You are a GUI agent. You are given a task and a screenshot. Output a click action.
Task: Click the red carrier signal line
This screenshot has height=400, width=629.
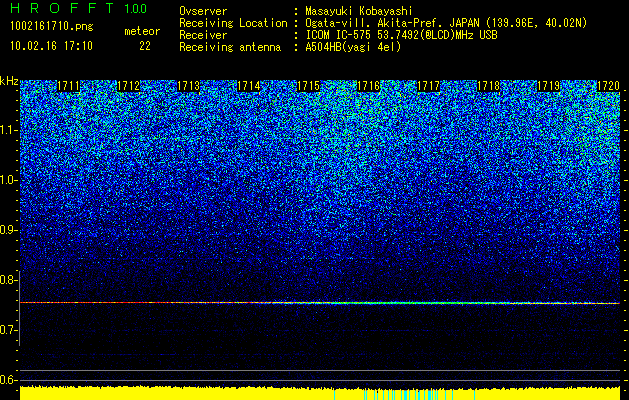(320, 303)
